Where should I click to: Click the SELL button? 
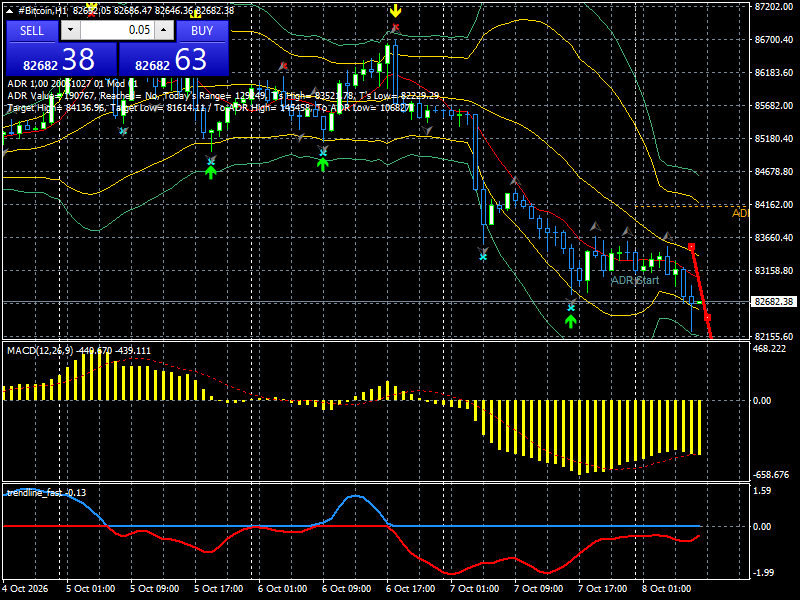coord(32,31)
